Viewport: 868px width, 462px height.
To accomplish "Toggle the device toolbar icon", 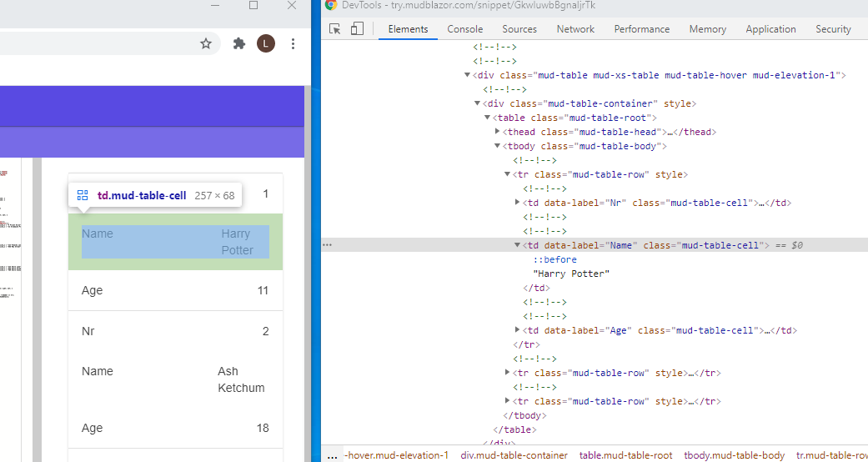I will tap(357, 29).
